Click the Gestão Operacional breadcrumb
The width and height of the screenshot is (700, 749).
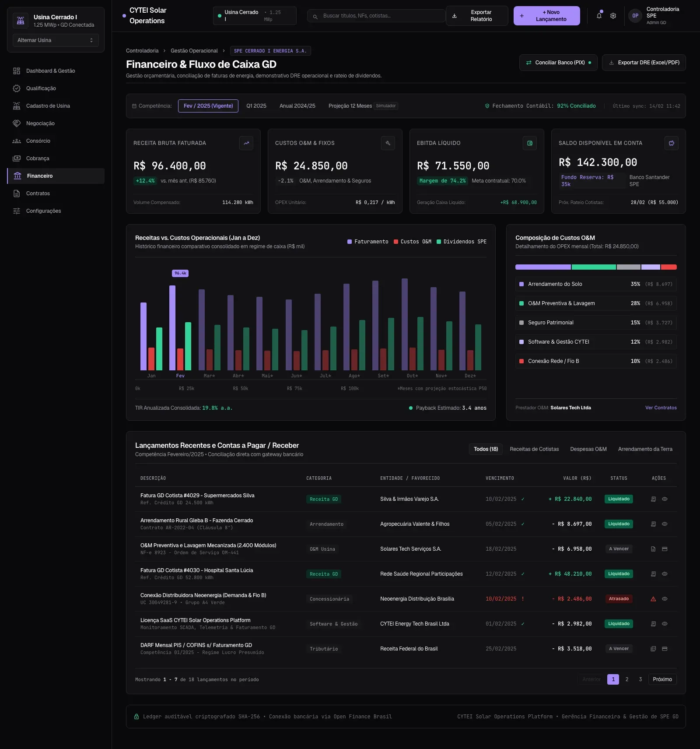pyautogui.click(x=194, y=51)
